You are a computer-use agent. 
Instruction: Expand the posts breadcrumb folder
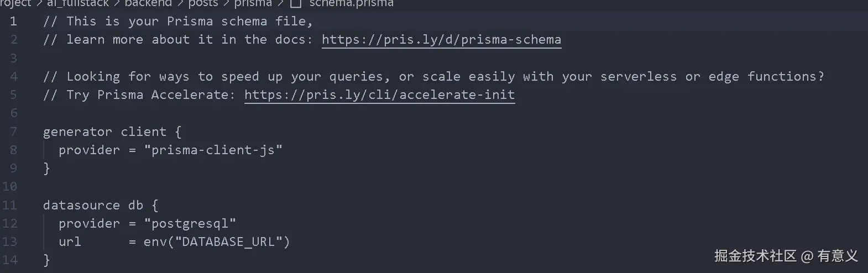pos(203,3)
